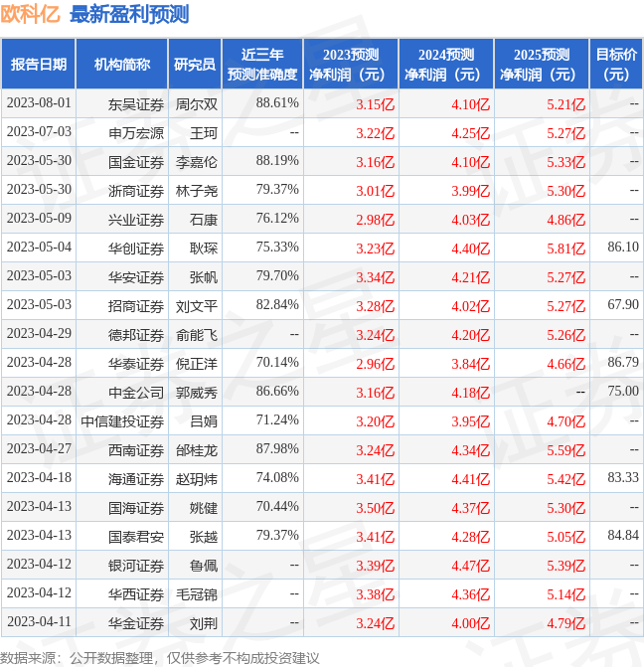Select institution 华西证券
The width and height of the screenshot is (644, 667).
[136, 595]
